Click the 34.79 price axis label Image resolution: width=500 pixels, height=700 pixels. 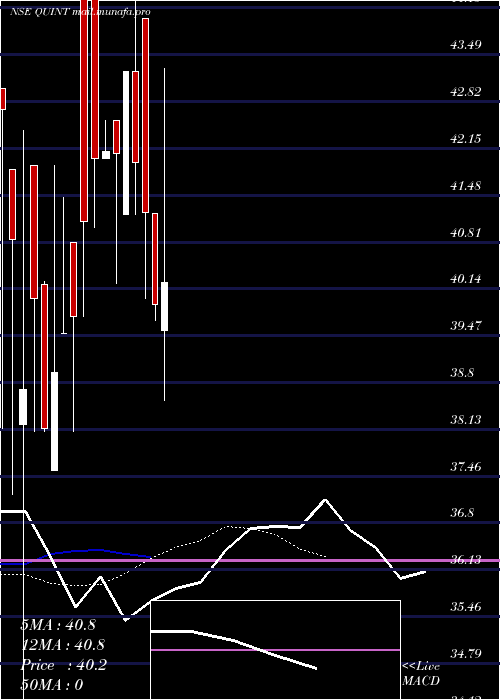tap(466, 654)
